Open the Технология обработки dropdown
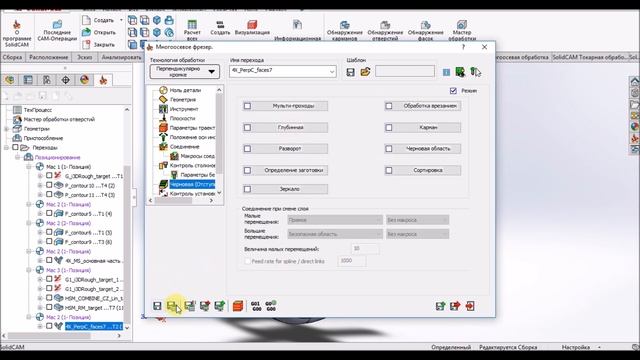This screenshot has height=360, width=640. (x=184, y=72)
